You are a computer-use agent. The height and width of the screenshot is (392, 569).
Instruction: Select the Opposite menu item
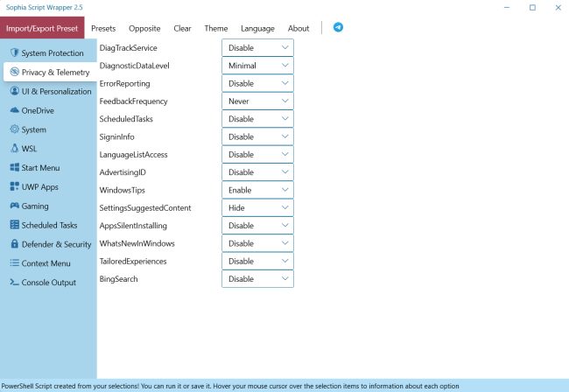pos(144,28)
